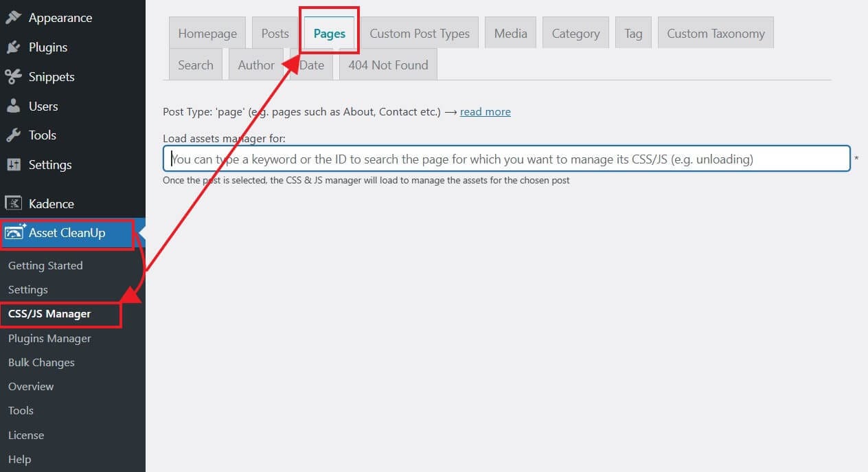This screenshot has width=868, height=472.
Task: Open Help submenu
Action: (x=19, y=460)
